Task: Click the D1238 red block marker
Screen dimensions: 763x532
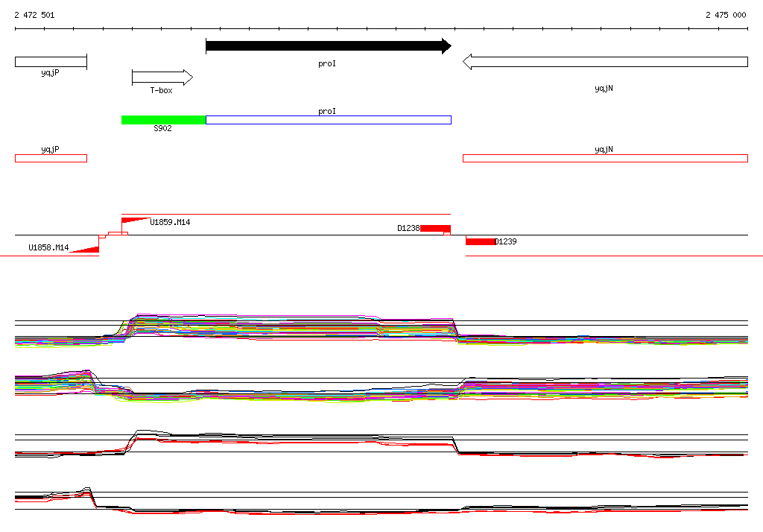Action: 435,228
